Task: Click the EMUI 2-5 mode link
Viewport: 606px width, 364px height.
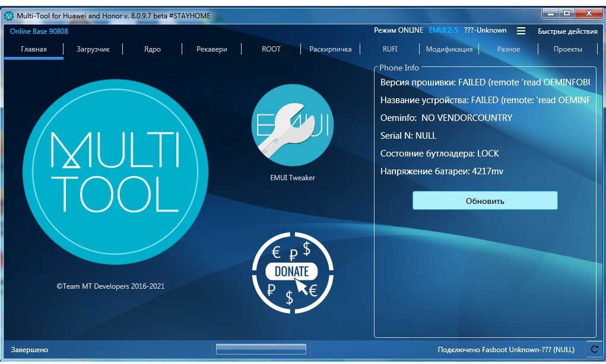Action: pos(443,30)
